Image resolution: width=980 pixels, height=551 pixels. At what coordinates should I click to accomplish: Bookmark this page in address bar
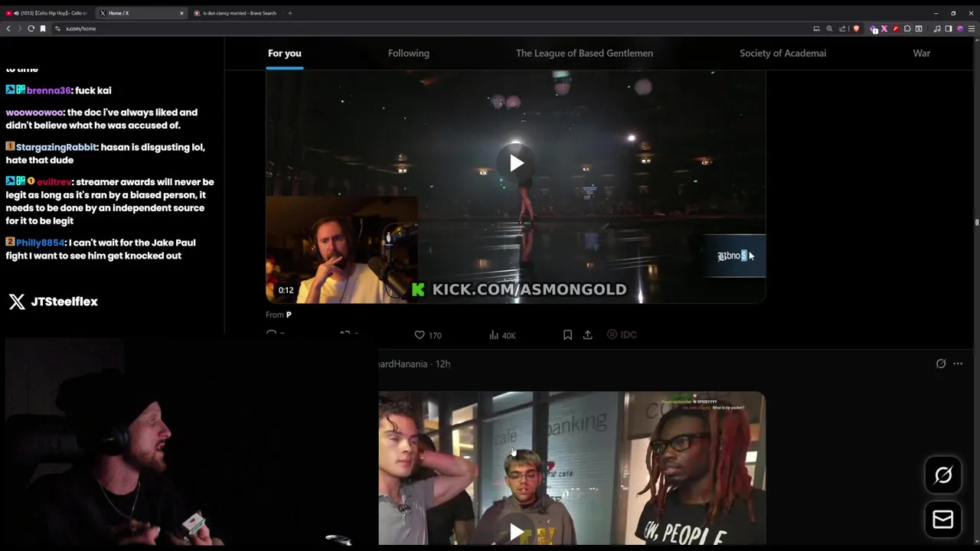click(x=43, y=28)
